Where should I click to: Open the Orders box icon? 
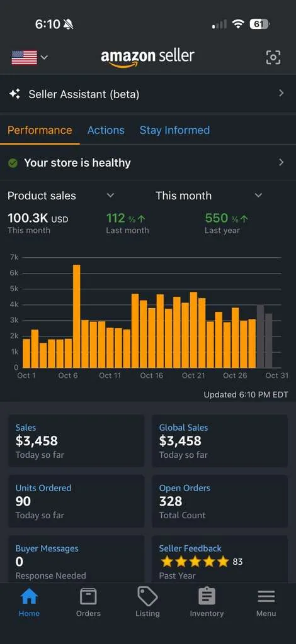pos(88,596)
